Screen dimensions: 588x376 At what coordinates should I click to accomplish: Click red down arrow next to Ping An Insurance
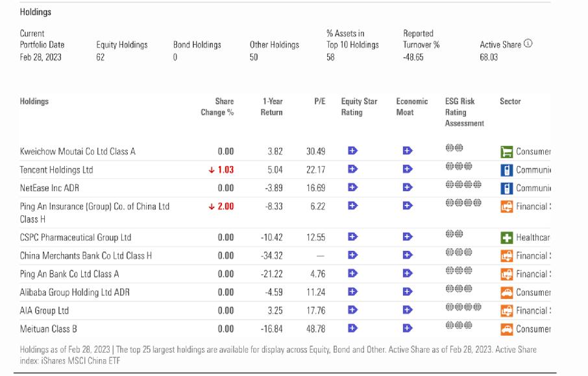(x=211, y=207)
